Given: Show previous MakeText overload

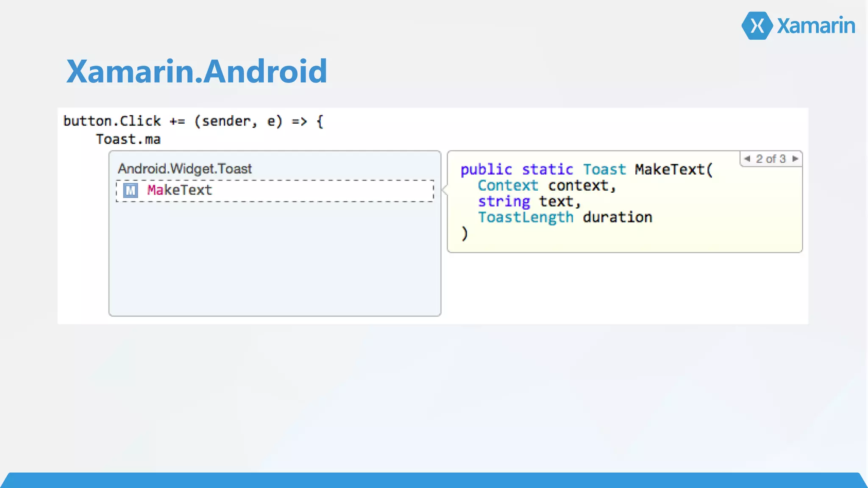Looking at the screenshot, I should pyautogui.click(x=747, y=159).
